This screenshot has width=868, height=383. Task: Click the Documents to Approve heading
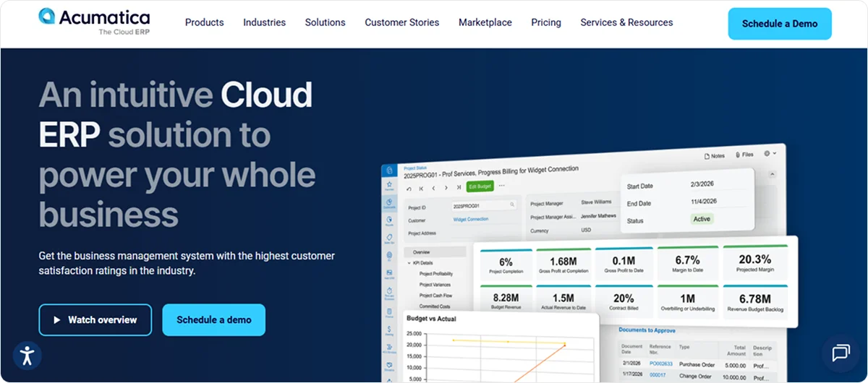click(x=647, y=330)
